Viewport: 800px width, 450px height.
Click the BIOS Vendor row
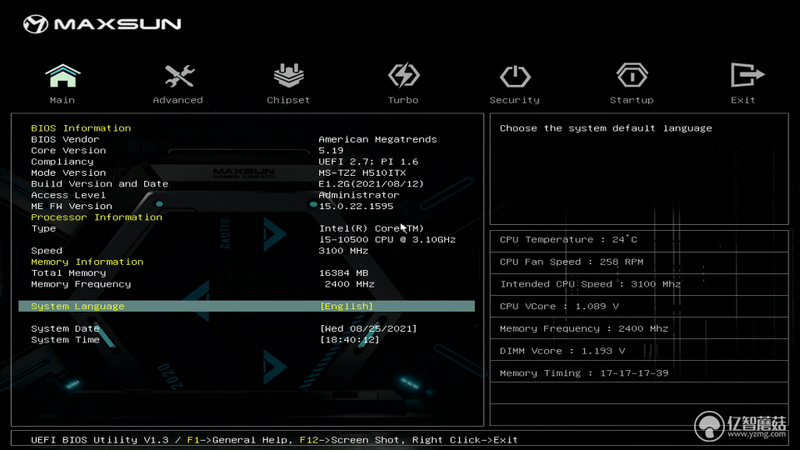65,139
